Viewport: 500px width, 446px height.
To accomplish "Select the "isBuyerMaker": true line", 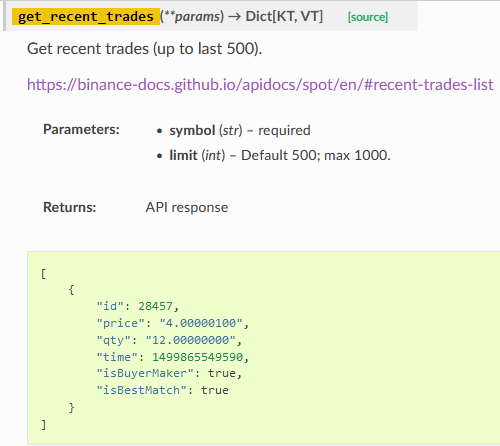I will pos(169,373).
